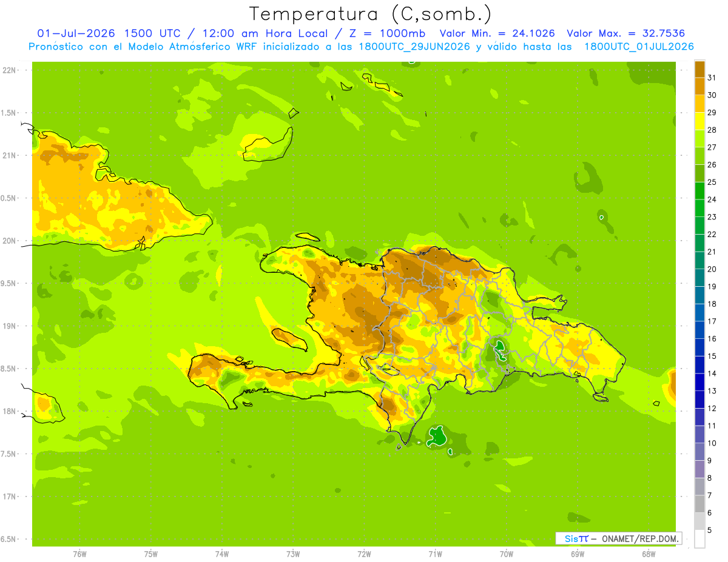Click the "1800UTC_01JUL2026" valid-until time
This screenshot has height=562, width=728.
pyautogui.click(x=639, y=47)
